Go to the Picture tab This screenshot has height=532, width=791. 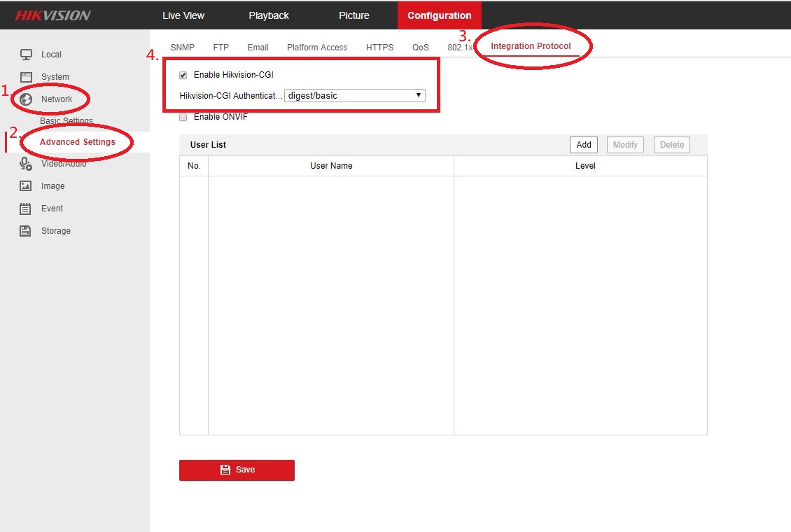(353, 15)
